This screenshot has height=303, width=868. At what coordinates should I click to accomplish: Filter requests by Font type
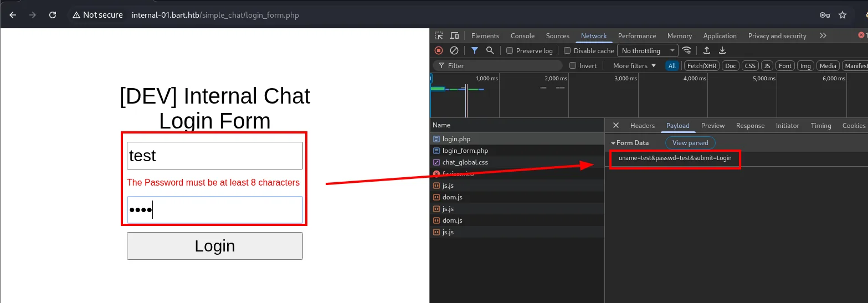point(785,65)
